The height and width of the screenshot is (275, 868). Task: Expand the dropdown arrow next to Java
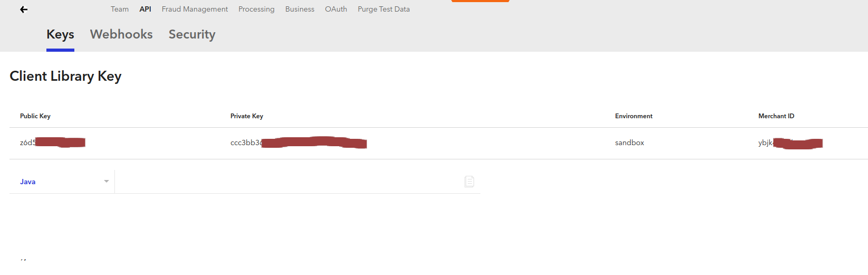107,182
